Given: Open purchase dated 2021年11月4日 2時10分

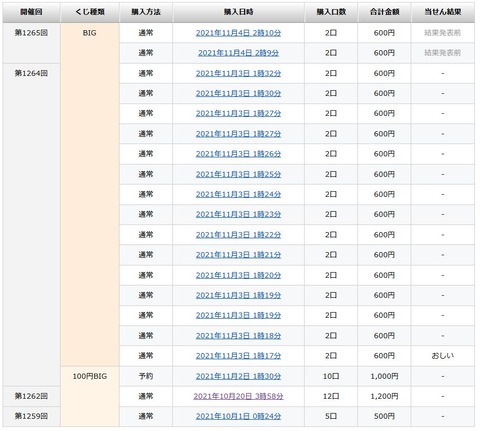Looking at the screenshot, I should pyautogui.click(x=238, y=33).
